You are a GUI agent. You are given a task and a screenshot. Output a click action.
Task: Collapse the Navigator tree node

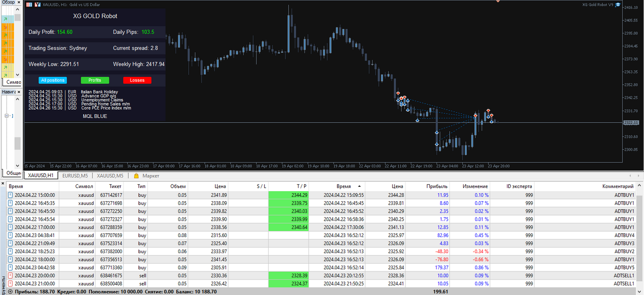pyautogui.click(x=6, y=116)
